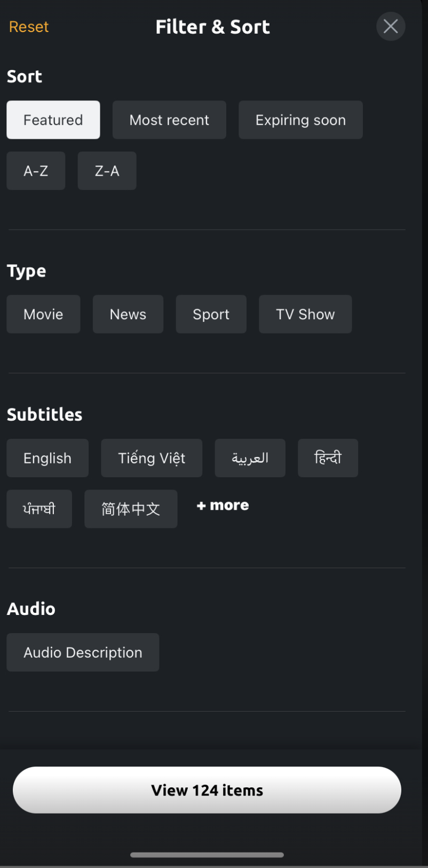
Task: Filter by News type
Action: 128,314
